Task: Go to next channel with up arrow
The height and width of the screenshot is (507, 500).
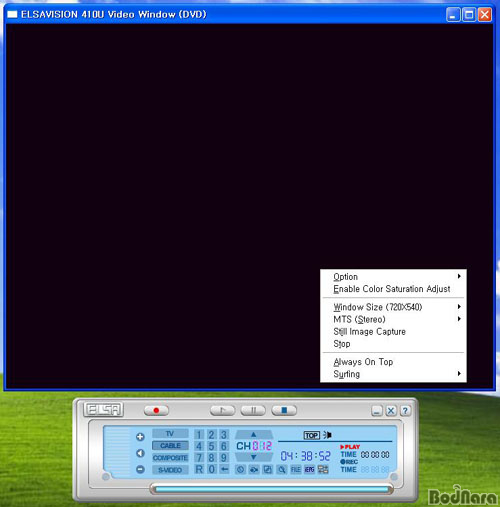Action: coord(254,434)
